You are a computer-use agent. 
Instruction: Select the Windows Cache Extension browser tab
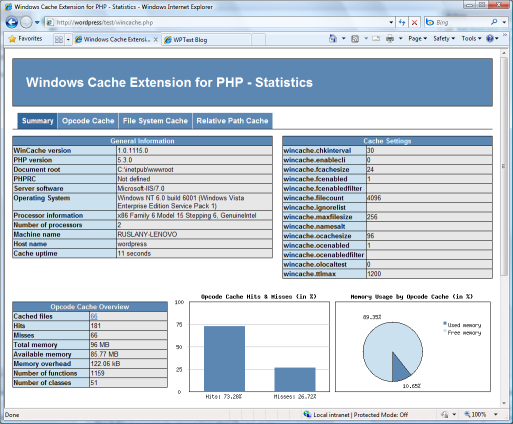(x=117, y=39)
